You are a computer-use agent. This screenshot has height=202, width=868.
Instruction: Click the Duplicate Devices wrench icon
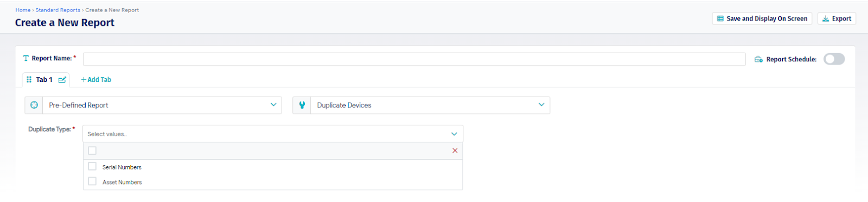pos(302,105)
